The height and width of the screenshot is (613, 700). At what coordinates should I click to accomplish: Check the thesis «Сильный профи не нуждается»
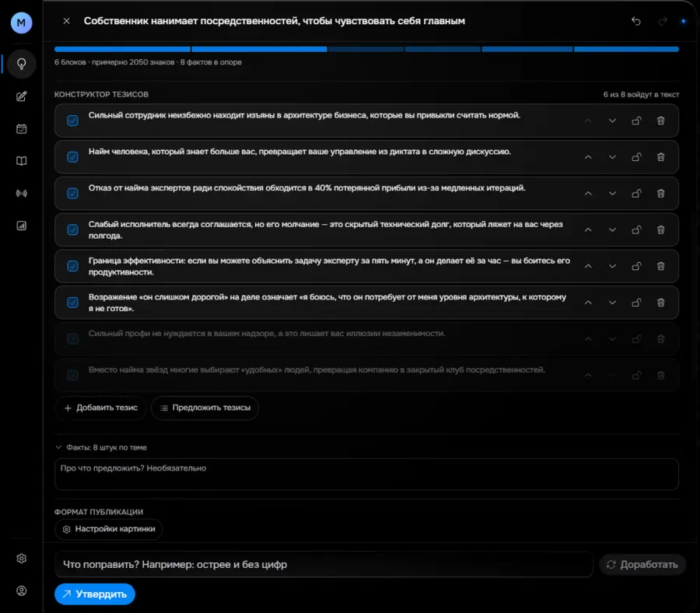pos(72,339)
